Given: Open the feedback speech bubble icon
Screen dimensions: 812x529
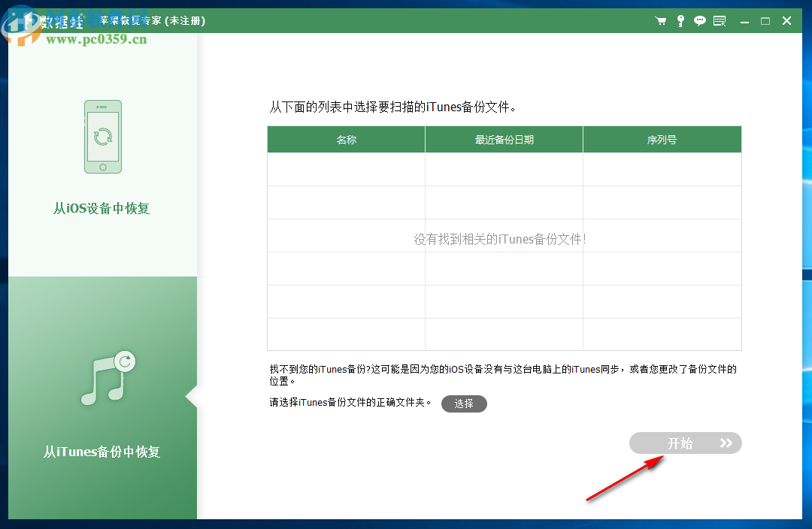Looking at the screenshot, I should click(x=699, y=20).
